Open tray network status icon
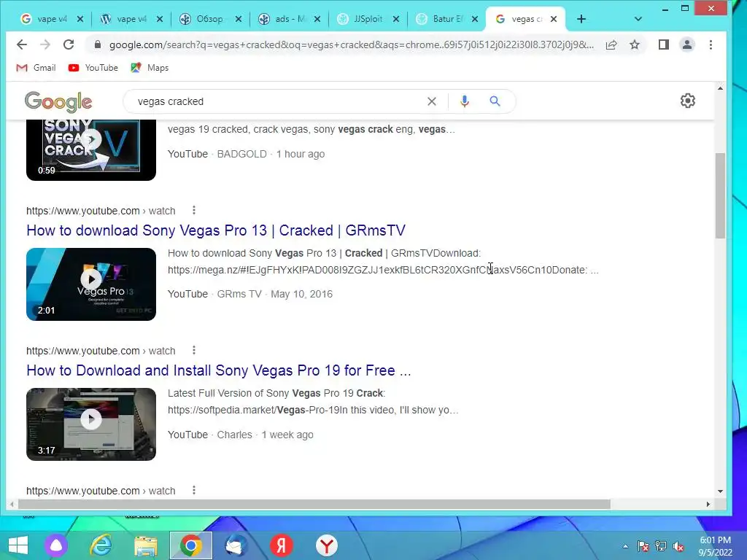 [x=661, y=547]
